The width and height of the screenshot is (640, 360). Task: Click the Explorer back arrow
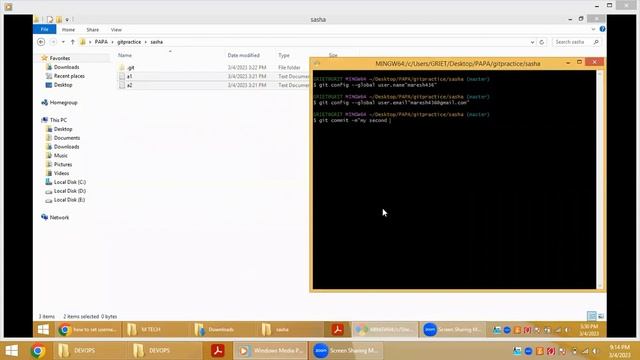(41, 42)
